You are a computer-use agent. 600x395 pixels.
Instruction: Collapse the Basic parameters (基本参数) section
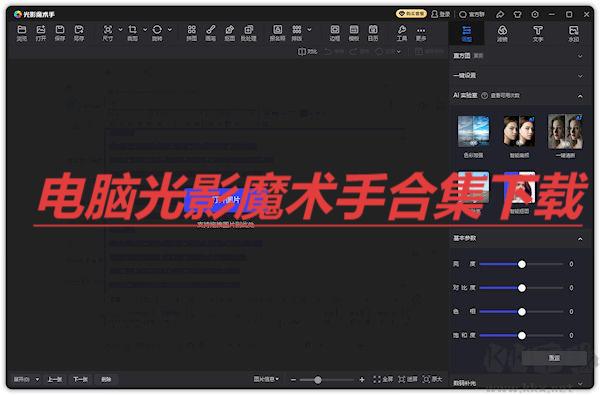(x=580, y=238)
